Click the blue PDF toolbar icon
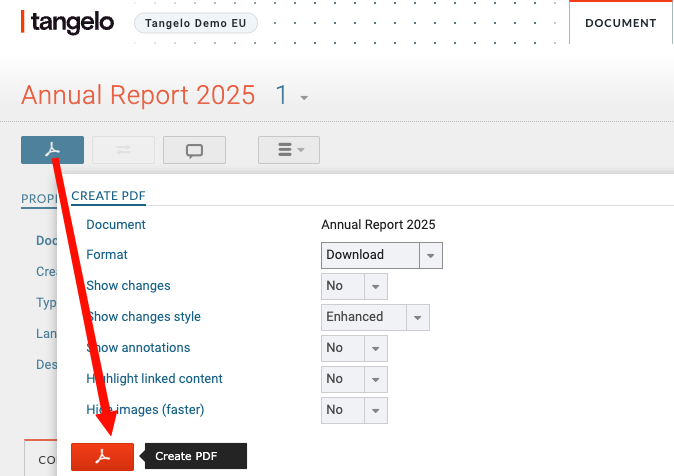Screen dimensions: 674x476 pos(52,150)
